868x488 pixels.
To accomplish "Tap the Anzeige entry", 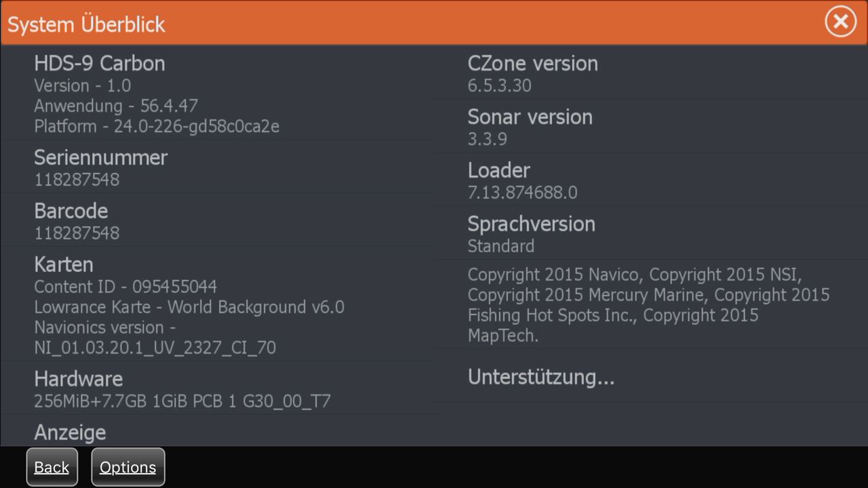I will tap(70, 432).
